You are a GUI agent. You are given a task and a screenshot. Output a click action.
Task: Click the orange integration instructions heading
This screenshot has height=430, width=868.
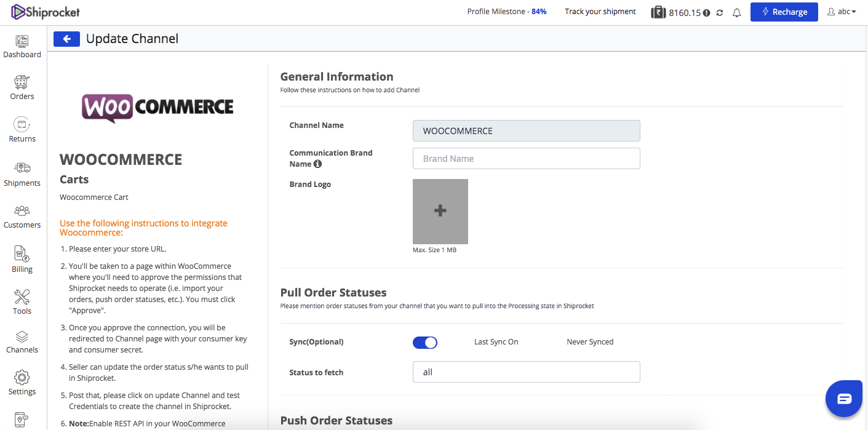click(x=143, y=228)
